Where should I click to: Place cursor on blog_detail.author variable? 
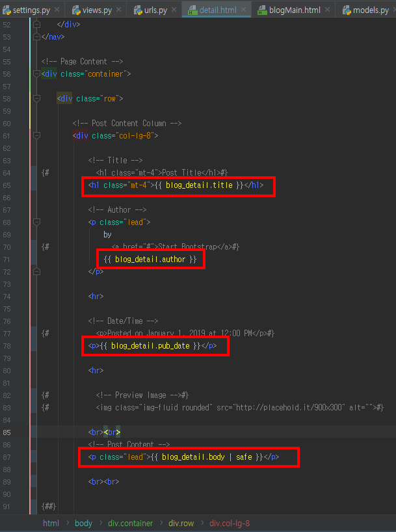(x=150, y=259)
